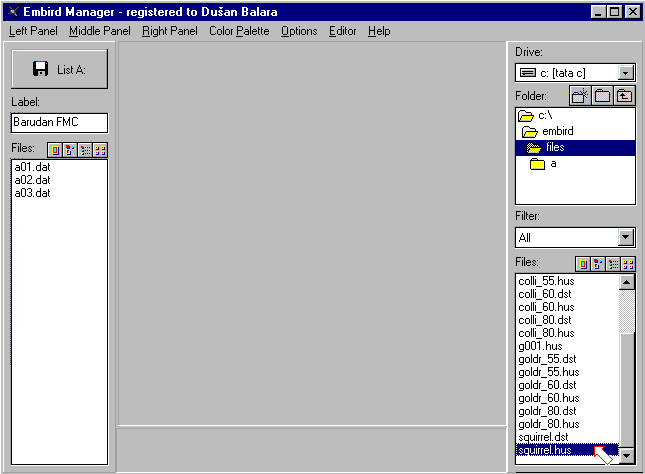645x474 pixels.
Task: Minimize the Embird Manager window
Action: (598, 12)
